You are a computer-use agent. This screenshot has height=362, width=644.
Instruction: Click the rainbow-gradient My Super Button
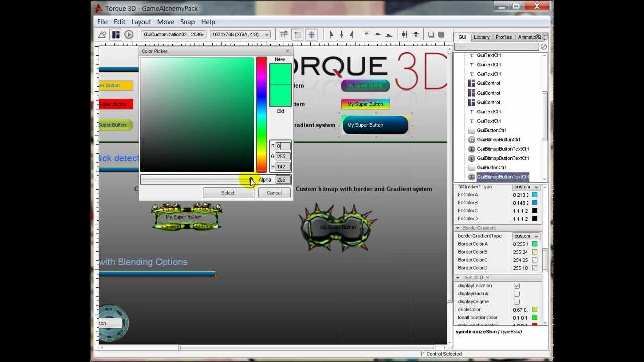tap(365, 104)
